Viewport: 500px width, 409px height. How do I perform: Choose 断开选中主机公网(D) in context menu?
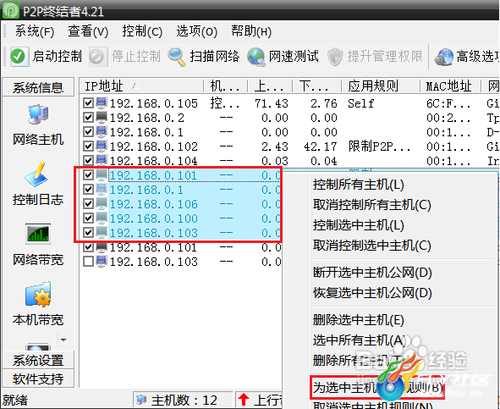point(372,272)
